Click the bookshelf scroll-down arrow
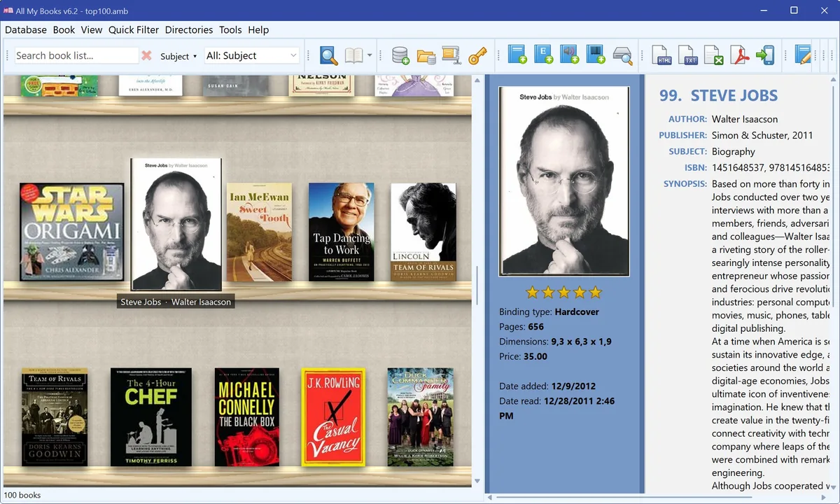This screenshot has height=504, width=840. [477, 481]
